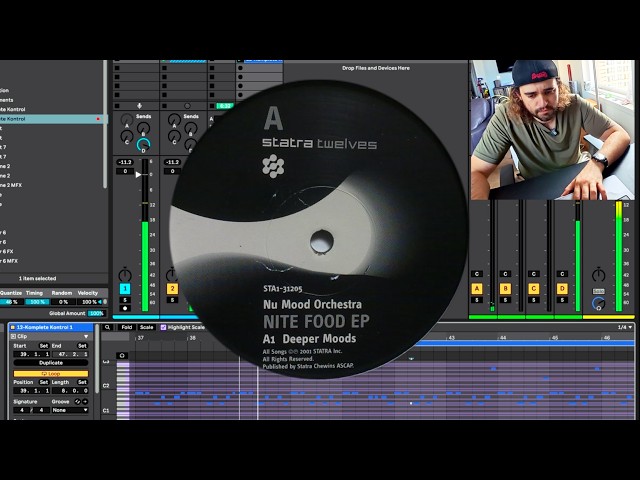Click the Set button next to Start
This screenshot has width=640, height=480.
point(44,346)
